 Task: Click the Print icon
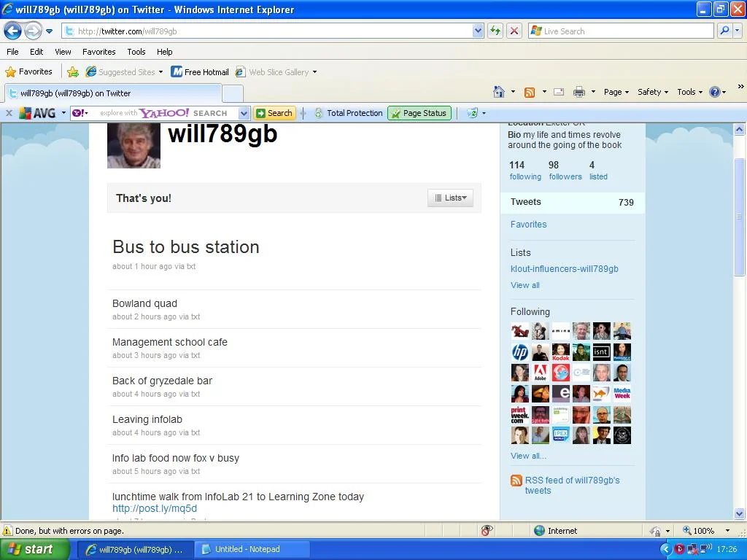click(578, 92)
